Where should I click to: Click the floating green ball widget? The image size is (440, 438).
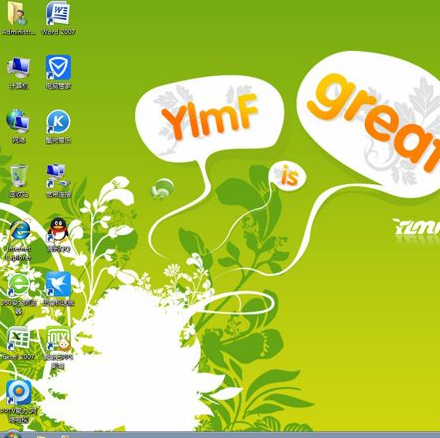(162, 189)
